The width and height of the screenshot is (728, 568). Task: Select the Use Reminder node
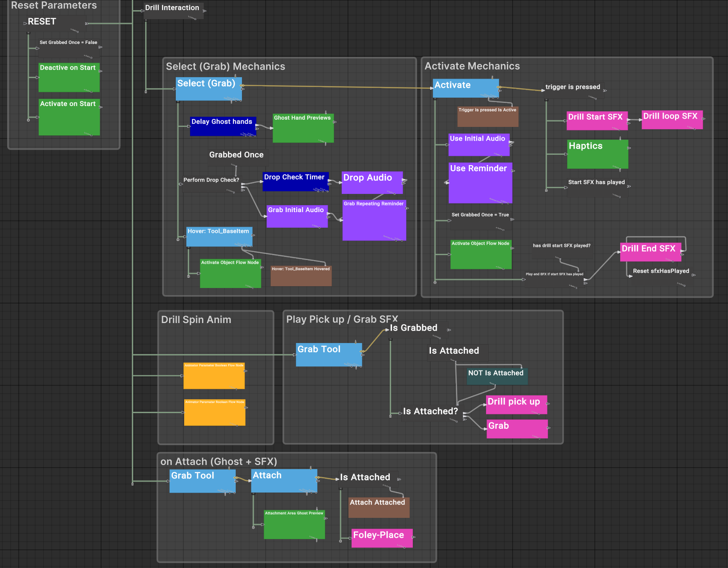480,183
